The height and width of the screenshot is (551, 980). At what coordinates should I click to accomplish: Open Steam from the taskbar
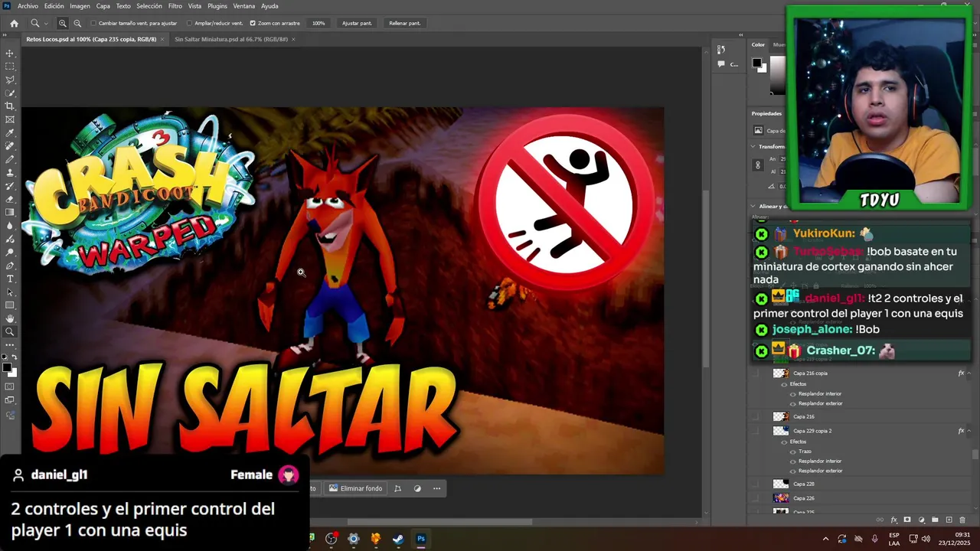pos(398,539)
